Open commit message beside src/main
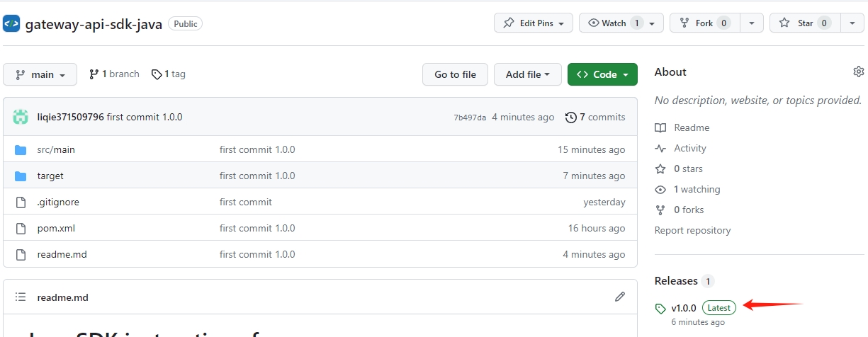Image resolution: width=868 pixels, height=337 pixels. click(x=257, y=149)
